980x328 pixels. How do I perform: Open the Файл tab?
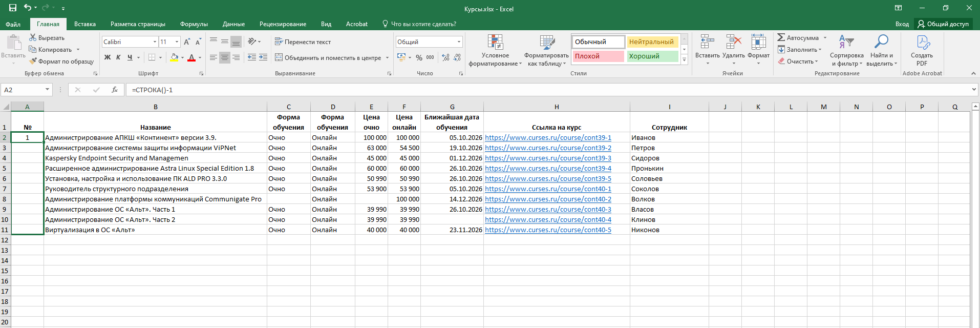(x=13, y=24)
